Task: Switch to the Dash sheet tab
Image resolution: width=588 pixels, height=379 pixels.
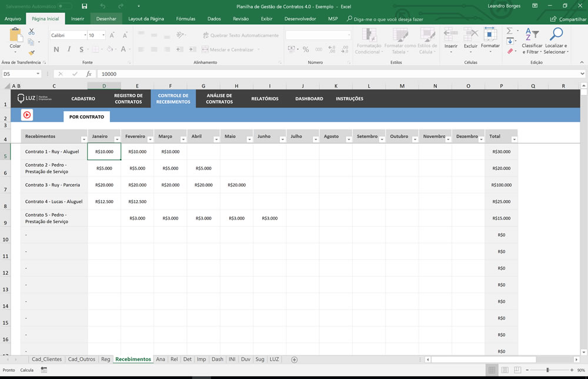Action: click(x=217, y=359)
